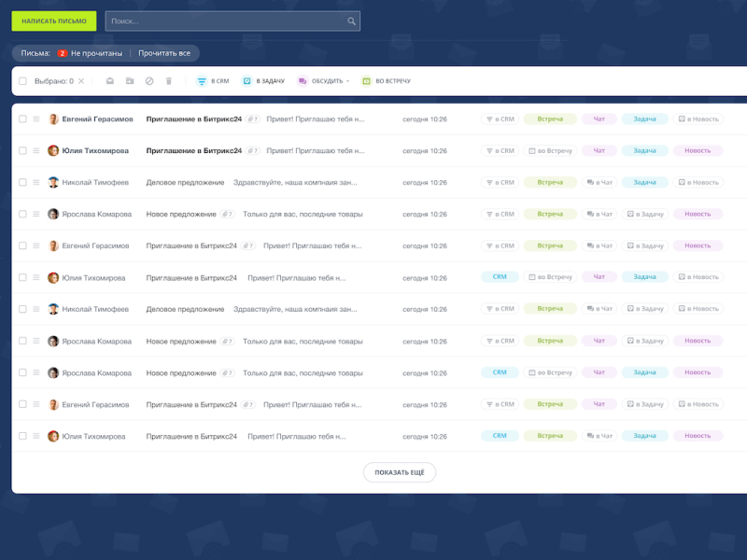This screenshot has width=747, height=560.
Task: Open the ОБСУДИТЬ dropdown in toolbar
Action: point(323,81)
